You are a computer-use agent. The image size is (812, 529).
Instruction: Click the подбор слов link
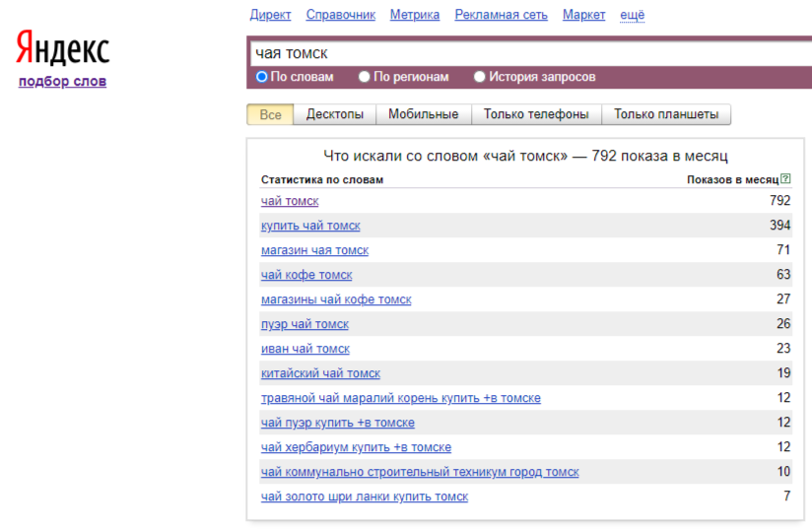coord(63,81)
